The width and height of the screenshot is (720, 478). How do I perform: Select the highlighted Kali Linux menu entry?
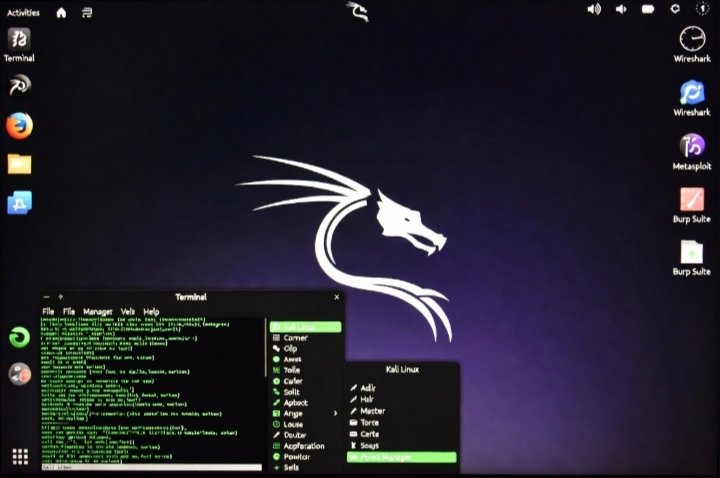click(x=306, y=326)
